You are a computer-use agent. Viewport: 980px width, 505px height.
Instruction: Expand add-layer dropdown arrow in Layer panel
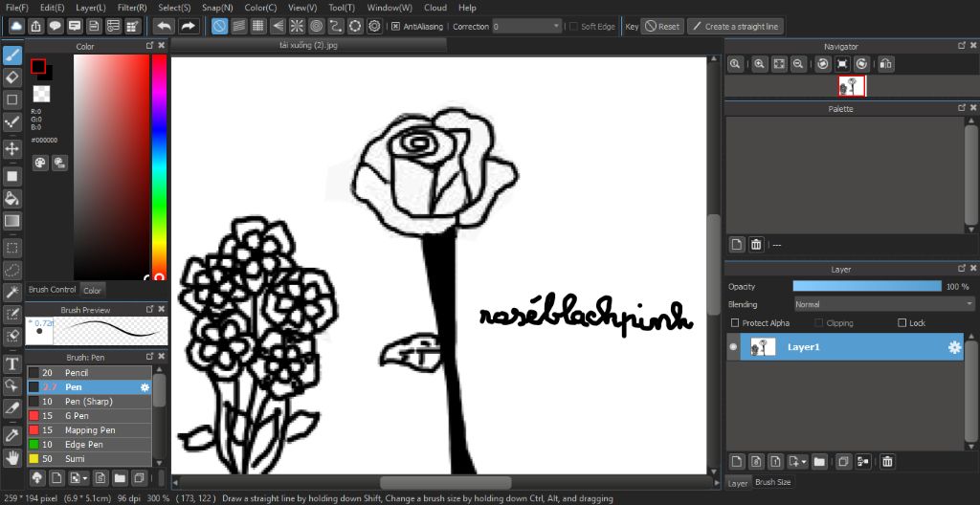pyautogui.click(x=804, y=462)
